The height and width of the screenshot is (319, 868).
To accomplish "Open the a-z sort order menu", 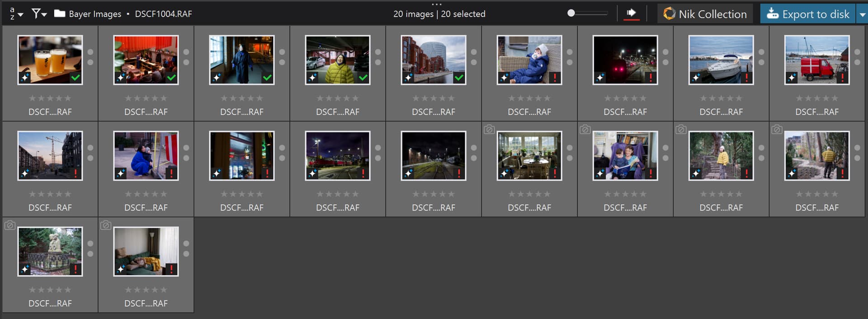I will click(x=16, y=14).
